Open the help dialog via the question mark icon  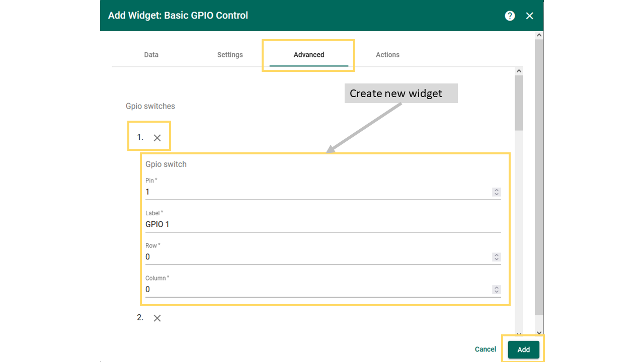tap(510, 16)
